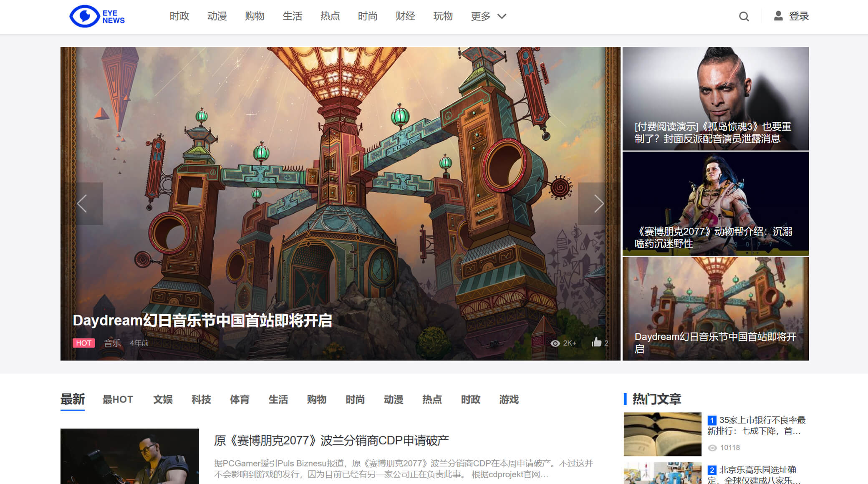Open the large Daydream幻日音乐节 banner title
The width and height of the screenshot is (868, 484).
[202, 320]
